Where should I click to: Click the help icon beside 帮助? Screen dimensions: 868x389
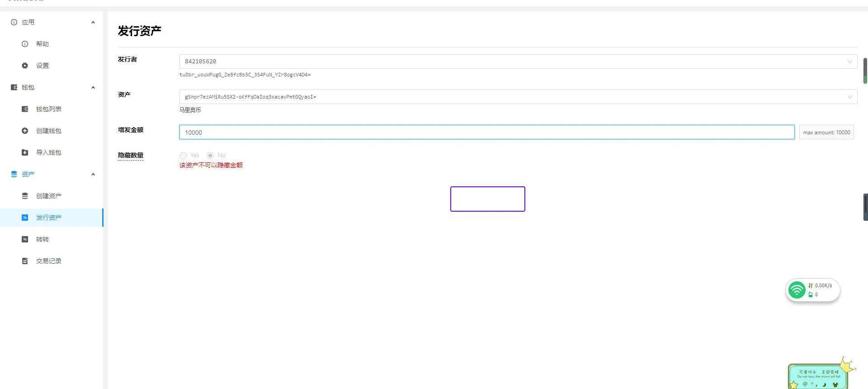coord(25,44)
